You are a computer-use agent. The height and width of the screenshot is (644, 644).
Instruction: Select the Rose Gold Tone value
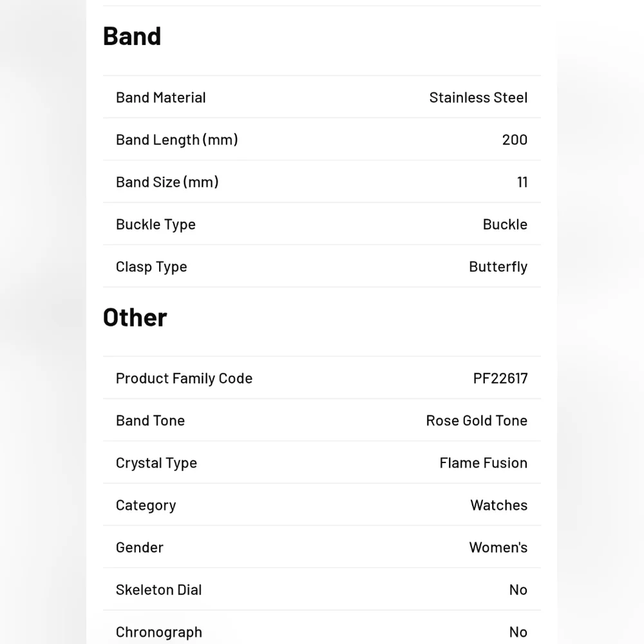click(477, 421)
